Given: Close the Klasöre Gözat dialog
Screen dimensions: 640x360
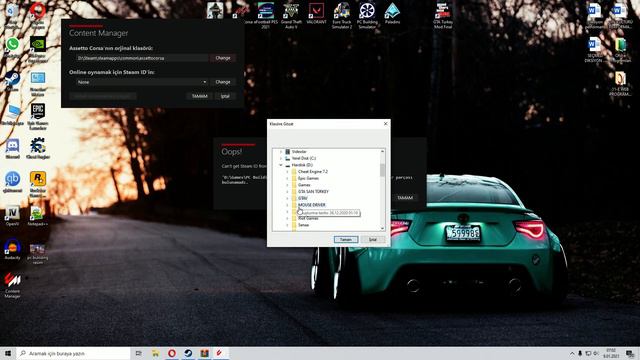Looking at the screenshot, I should point(385,124).
